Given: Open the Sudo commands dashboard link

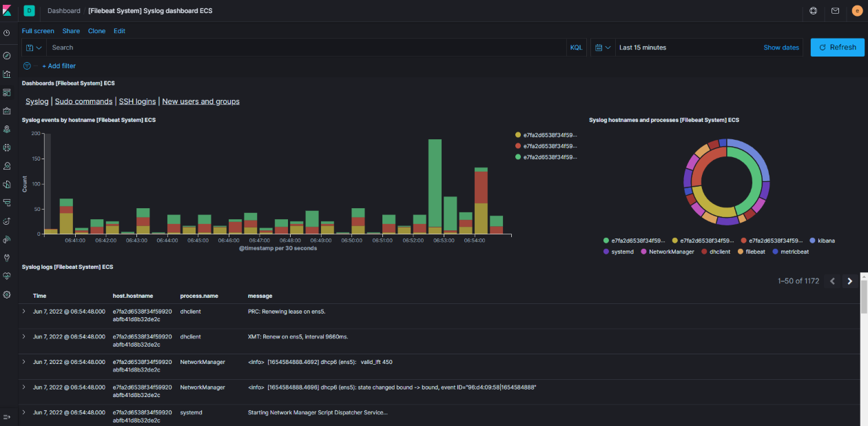Looking at the screenshot, I should click(83, 101).
